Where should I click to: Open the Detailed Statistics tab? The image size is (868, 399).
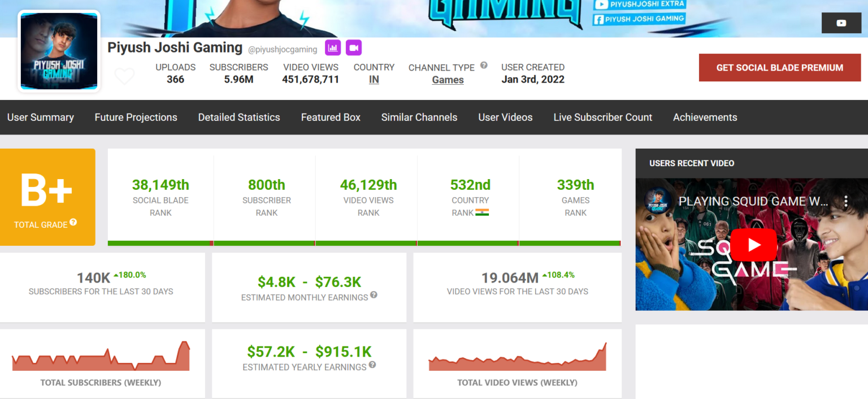pyautogui.click(x=239, y=118)
